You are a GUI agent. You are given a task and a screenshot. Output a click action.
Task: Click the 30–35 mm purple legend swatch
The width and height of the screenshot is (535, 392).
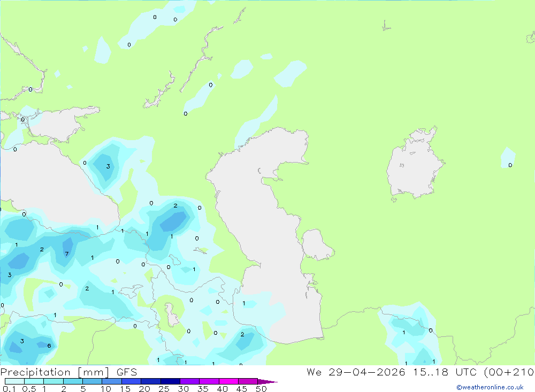190,381
